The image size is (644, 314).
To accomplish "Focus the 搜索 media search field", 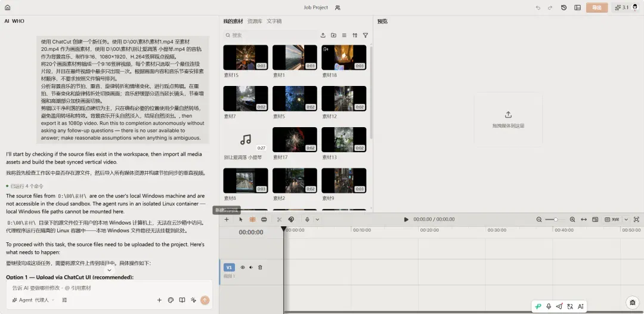I will 270,35.
